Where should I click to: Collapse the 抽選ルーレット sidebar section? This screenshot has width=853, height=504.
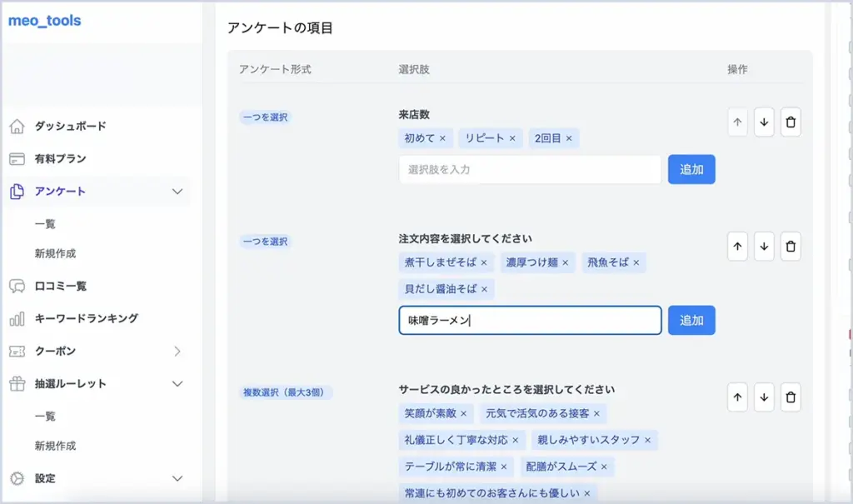(177, 384)
